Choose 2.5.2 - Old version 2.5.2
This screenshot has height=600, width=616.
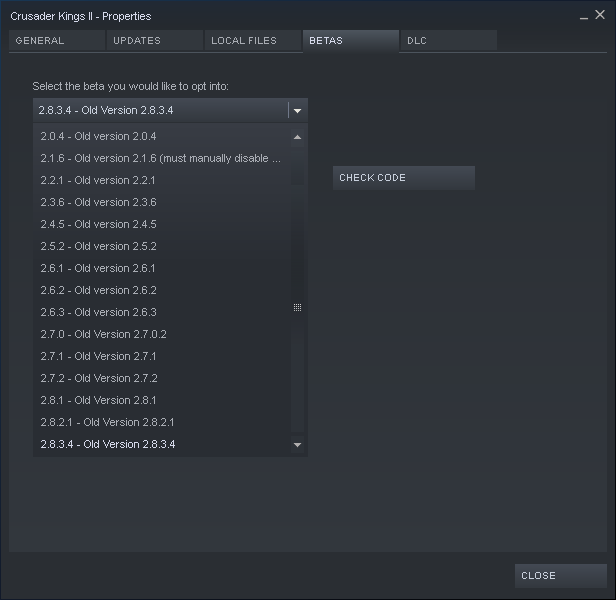tap(162, 246)
